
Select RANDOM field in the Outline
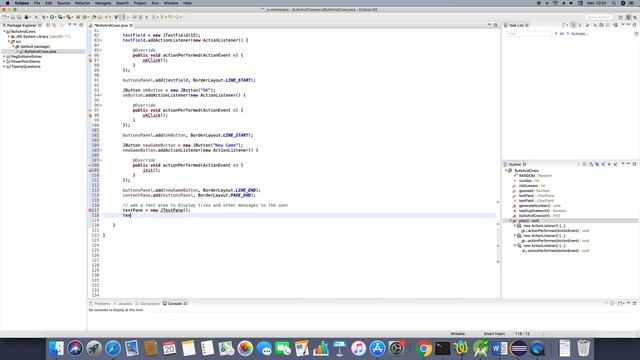[x=527, y=176]
